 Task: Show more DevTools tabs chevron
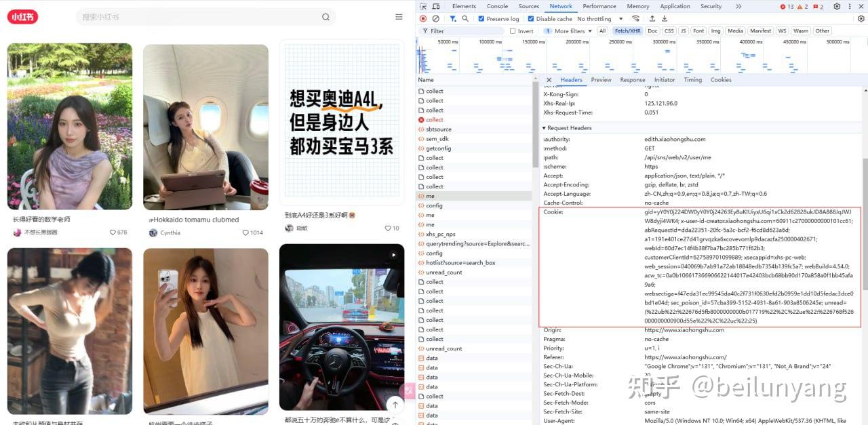738,6
